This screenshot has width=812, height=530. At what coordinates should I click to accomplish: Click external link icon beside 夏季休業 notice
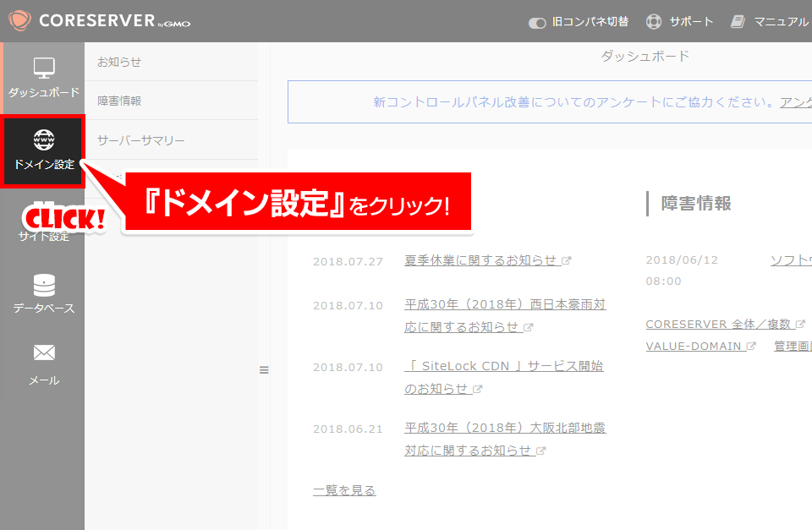[x=567, y=261]
